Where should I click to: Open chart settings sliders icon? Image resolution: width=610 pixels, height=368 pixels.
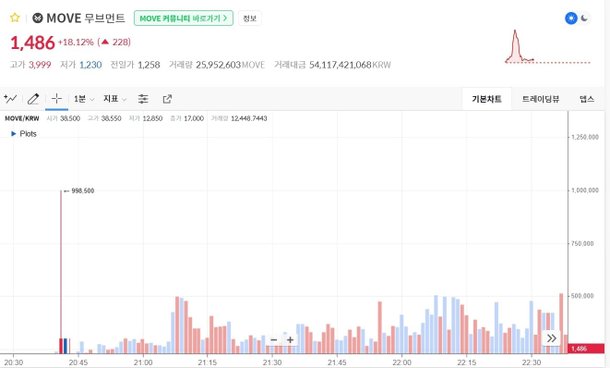[143, 99]
